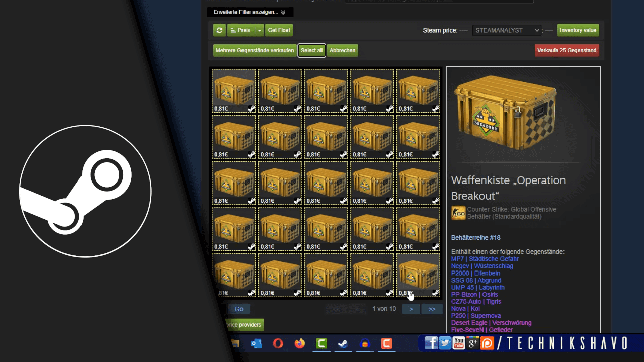Click the green refresh inventory icon button
Viewport: 644px width, 362px height.
click(219, 30)
